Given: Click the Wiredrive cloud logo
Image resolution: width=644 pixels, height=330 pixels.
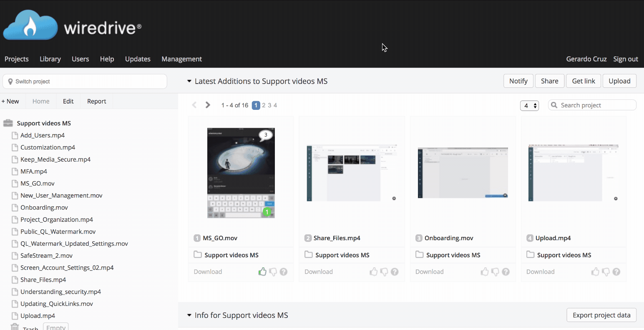Looking at the screenshot, I should click(30, 25).
